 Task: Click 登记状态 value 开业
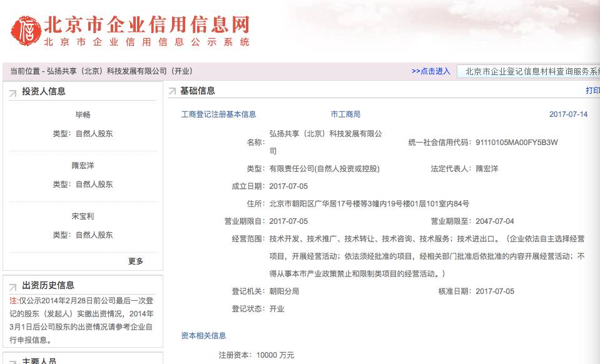(277, 309)
